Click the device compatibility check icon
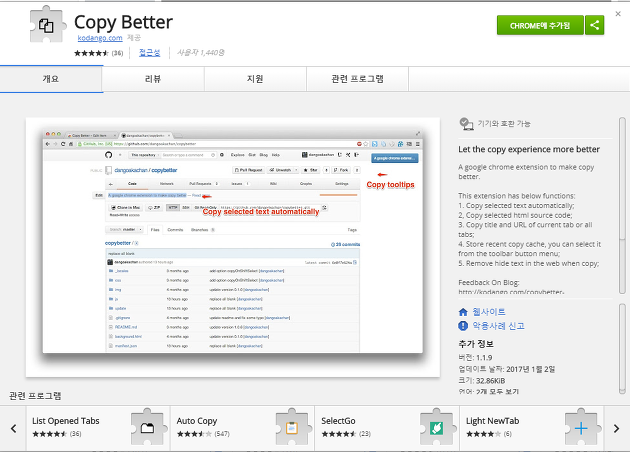This screenshot has height=452, width=630. (466, 124)
